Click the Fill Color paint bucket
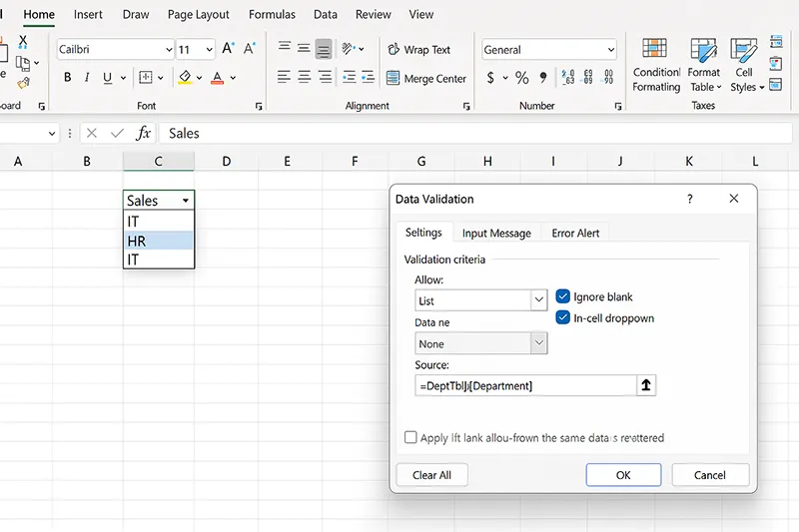 click(x=185, y=78)
